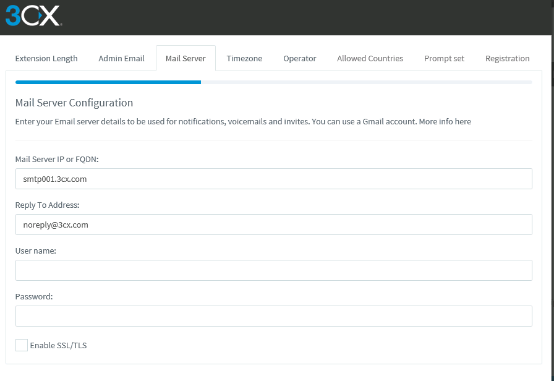
Task: Switch to the Admin Email tab
Action: tap(121, 58)
